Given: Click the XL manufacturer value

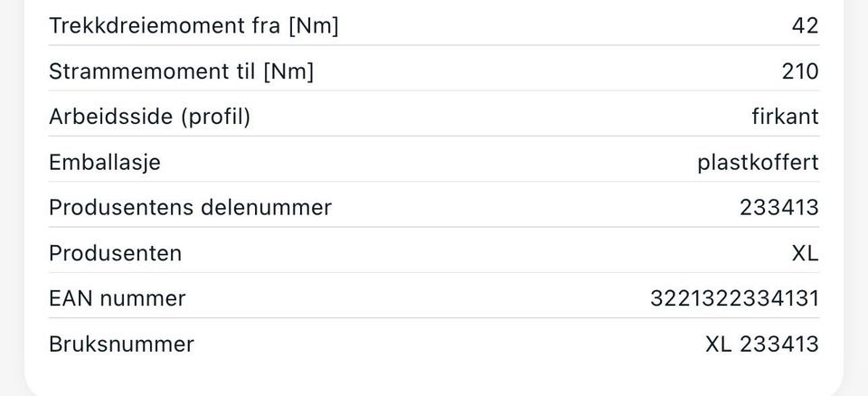Looking at the screenshot, I should 805,253.
